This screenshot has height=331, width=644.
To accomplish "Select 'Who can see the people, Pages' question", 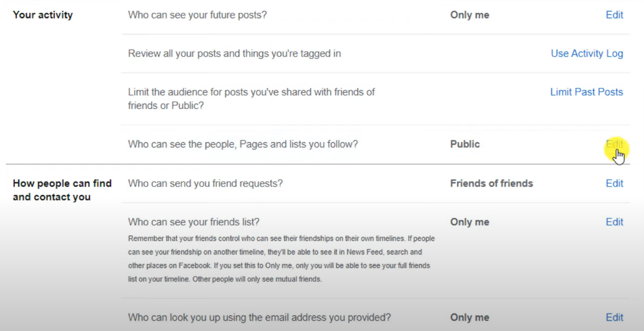I will (243, 144).
